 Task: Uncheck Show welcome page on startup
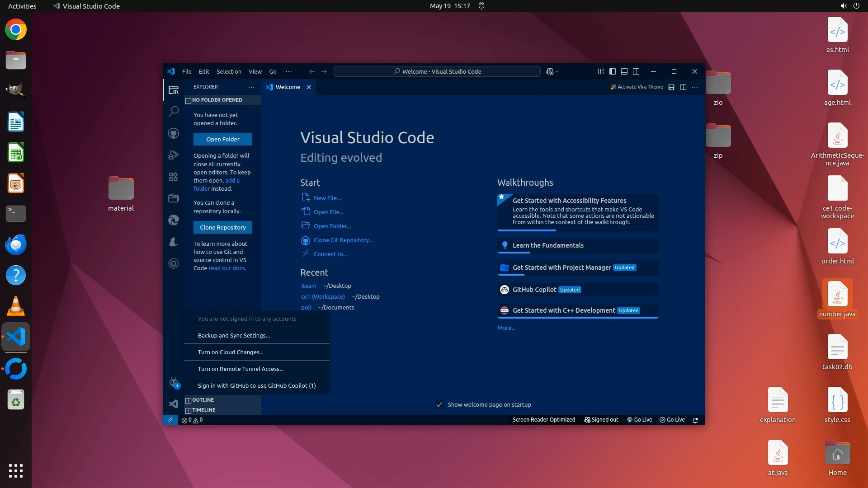(439, 404)
